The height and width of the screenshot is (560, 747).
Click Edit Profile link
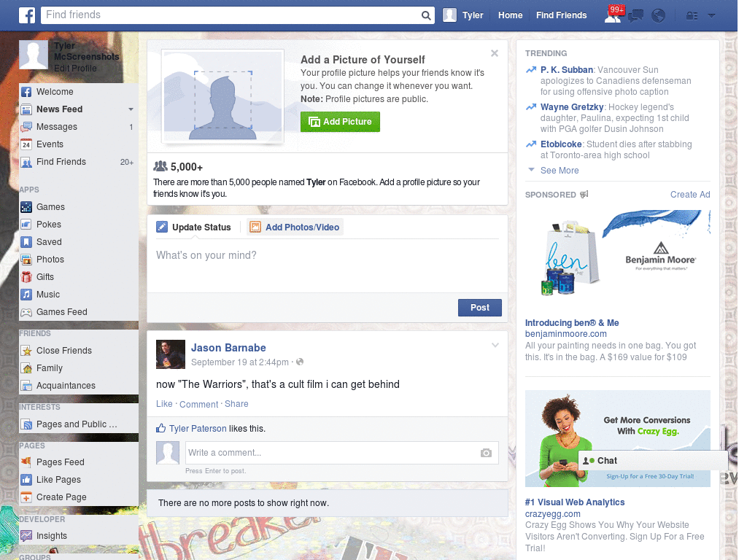[x=75, y=69]
